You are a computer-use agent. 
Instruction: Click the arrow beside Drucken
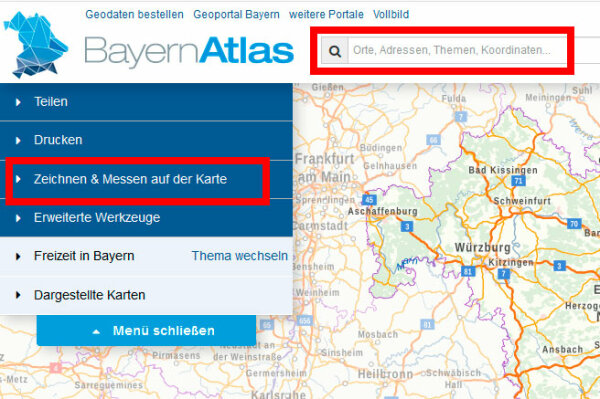point(18,140)
